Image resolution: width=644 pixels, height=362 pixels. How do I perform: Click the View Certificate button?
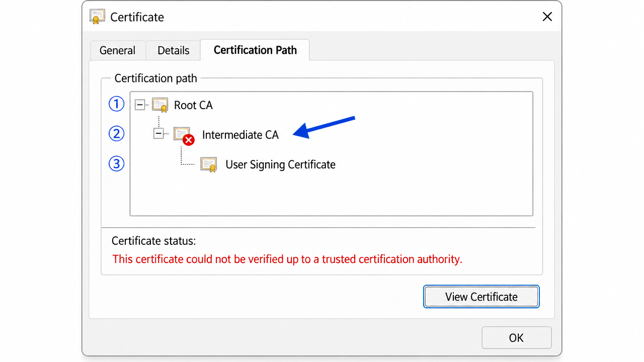click(481, 297)
